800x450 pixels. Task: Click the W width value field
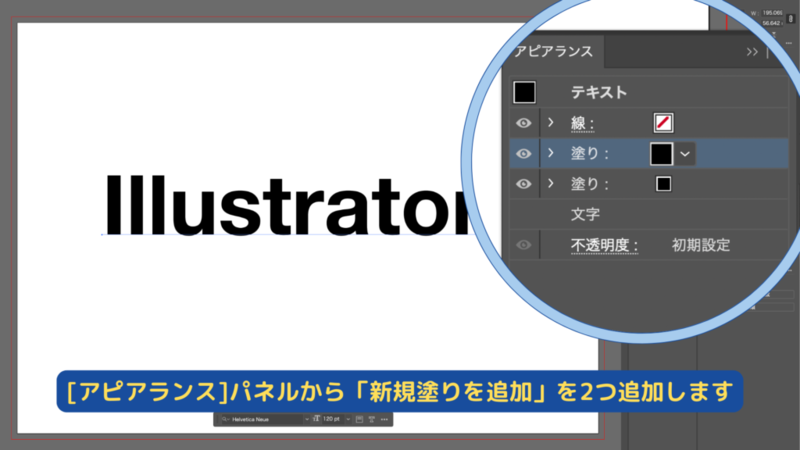click(x=772, y=13)
